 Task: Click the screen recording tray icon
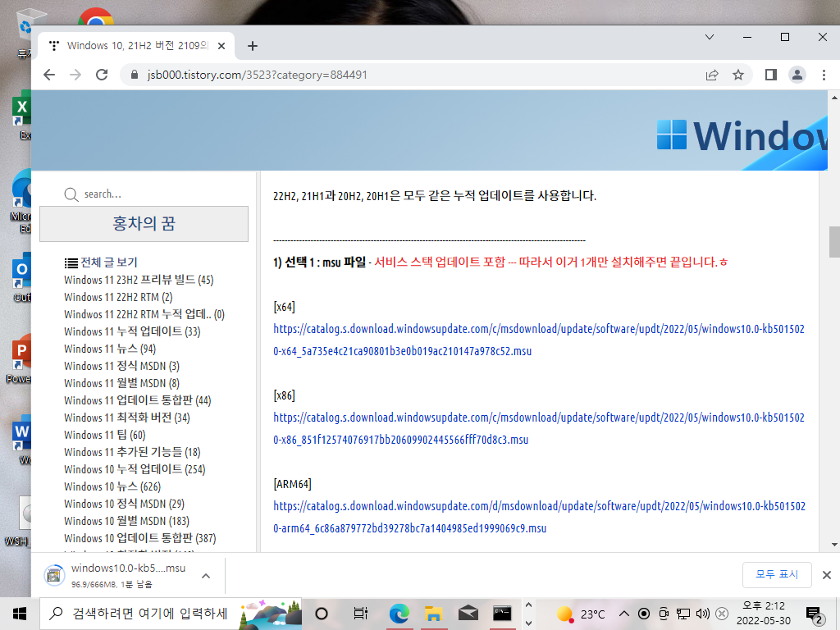(x=645, y=614)
